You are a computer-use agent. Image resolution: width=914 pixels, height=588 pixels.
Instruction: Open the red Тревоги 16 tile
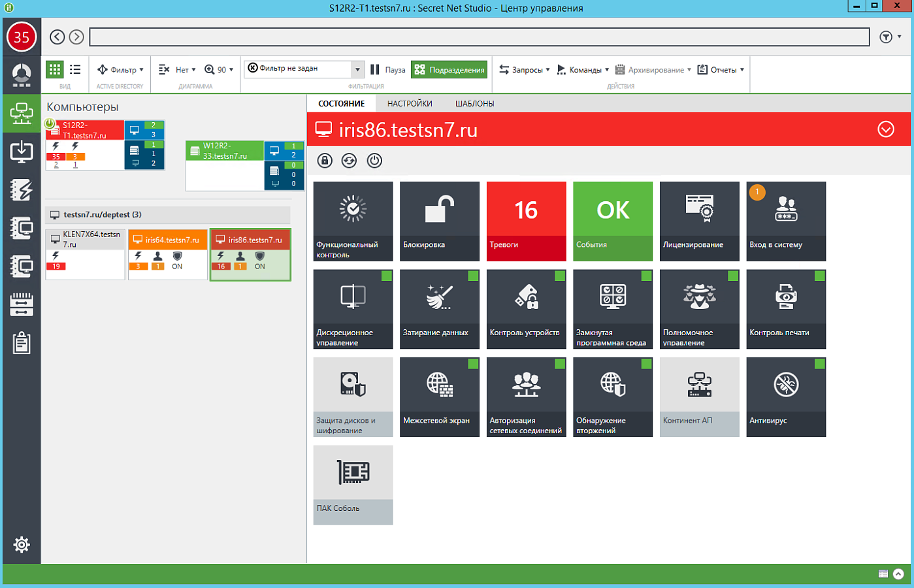526,221
